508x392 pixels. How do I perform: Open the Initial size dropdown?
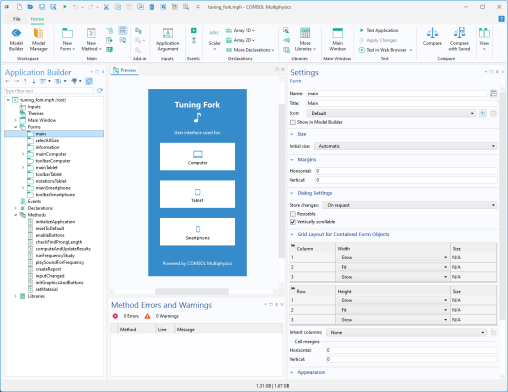coord(405,146)
